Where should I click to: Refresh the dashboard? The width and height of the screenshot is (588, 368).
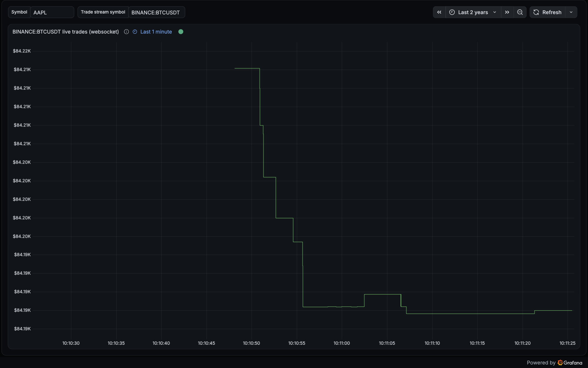tap(547, 12)
